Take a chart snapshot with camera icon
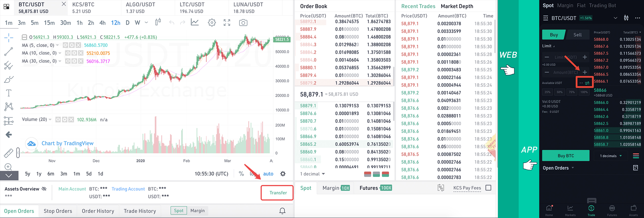Screen dimensions: 644x218 click(243, 23)
